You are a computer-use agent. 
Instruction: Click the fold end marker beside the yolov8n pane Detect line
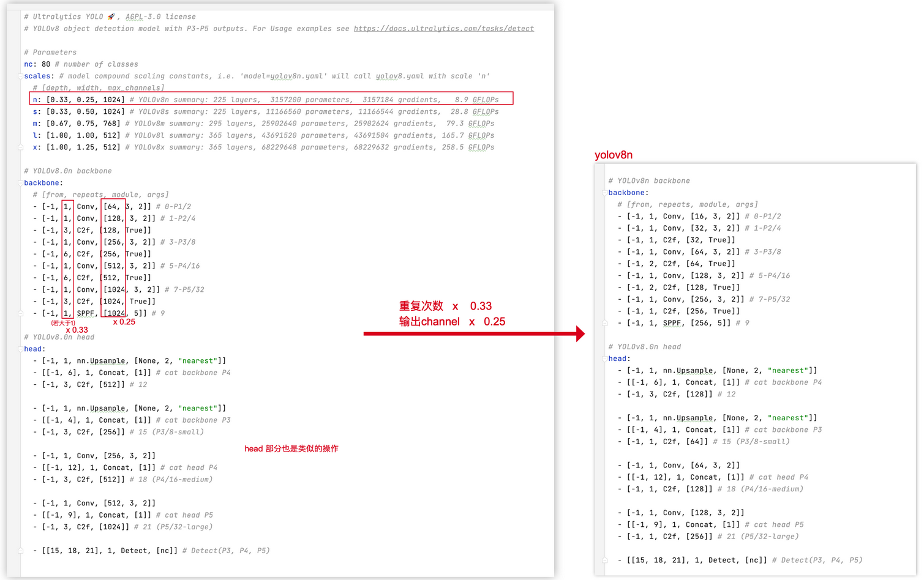[x=604, y=560]
